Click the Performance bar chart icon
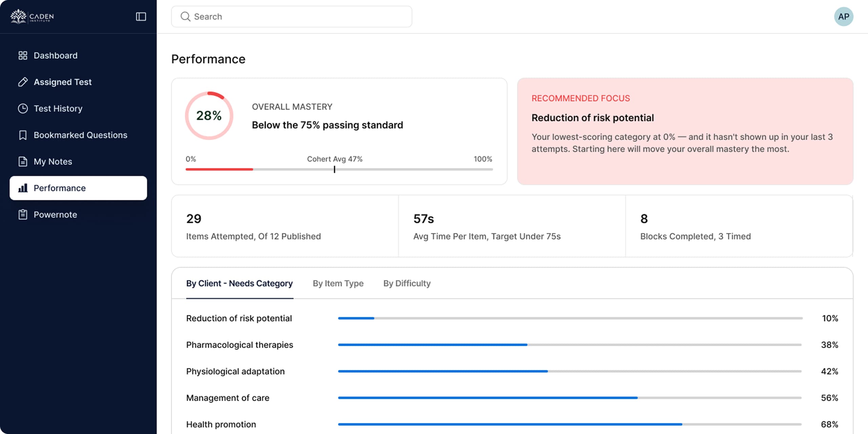Image resolution: width=868 pixels, height=434 pixels. [23, 188]
